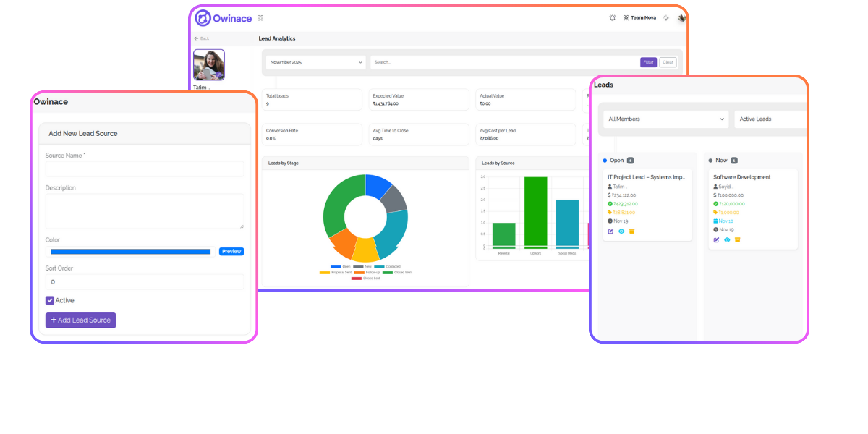This screenshot has width=868, height=434.
Task: View the IT Project Lead card via eye icon
Action: [x=621, y=231]
